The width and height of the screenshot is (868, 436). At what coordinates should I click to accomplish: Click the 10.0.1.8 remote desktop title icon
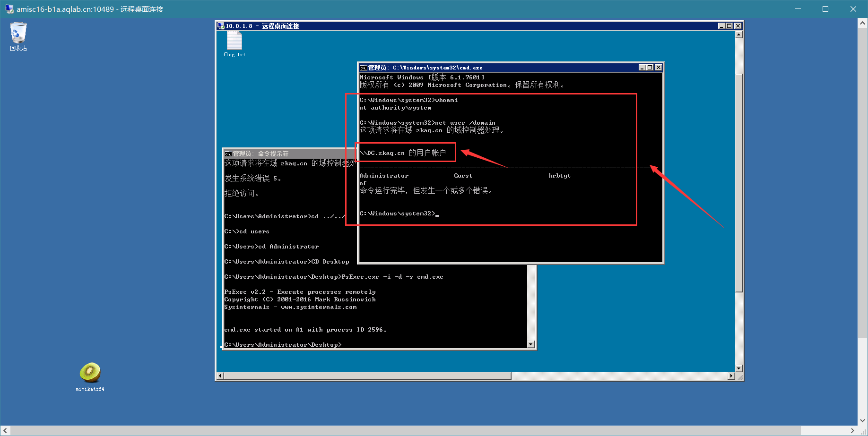[x=220, y=26]
